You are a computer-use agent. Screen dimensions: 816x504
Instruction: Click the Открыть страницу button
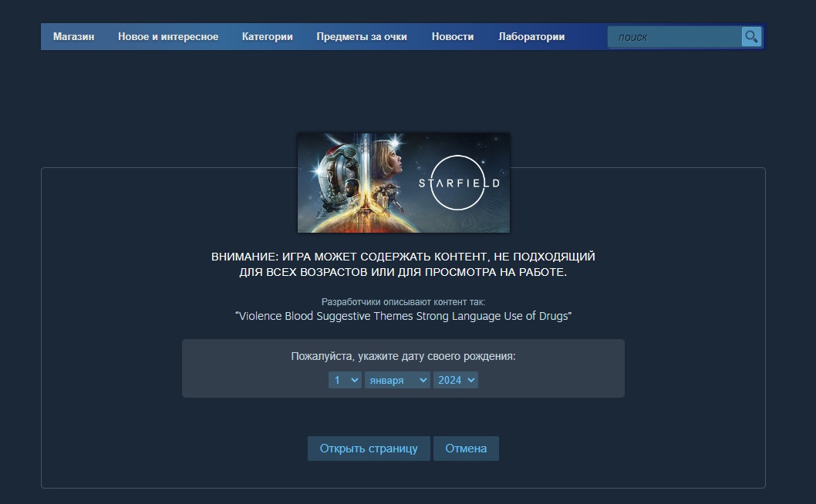pos(369,449)
